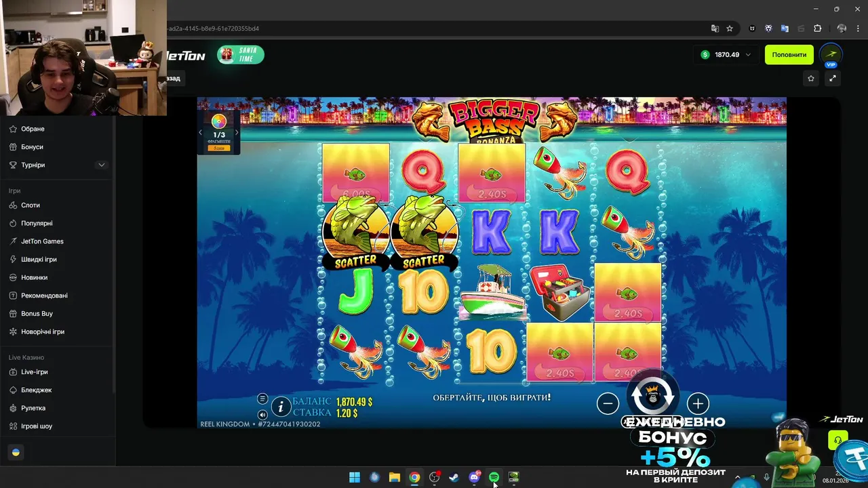Click the Рекомендовані icon
Screen dimensions: 868x488
(x=14, y=296)
